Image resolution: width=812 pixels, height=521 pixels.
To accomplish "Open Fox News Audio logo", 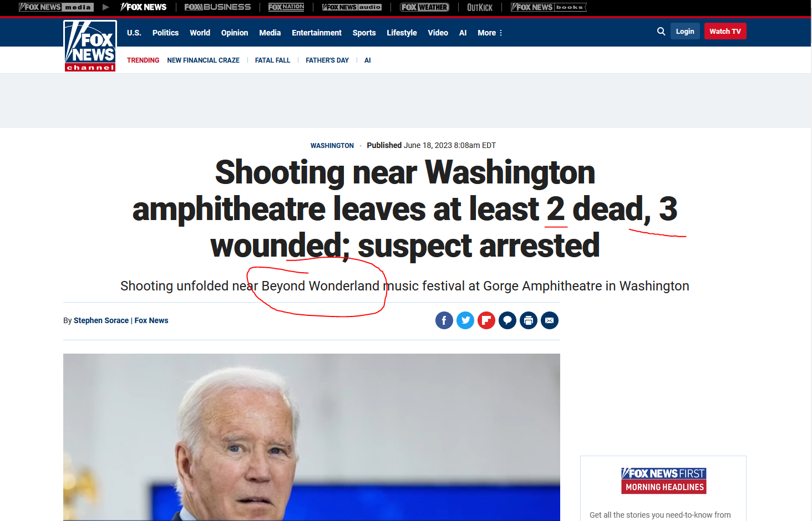I will pos(352,7).
